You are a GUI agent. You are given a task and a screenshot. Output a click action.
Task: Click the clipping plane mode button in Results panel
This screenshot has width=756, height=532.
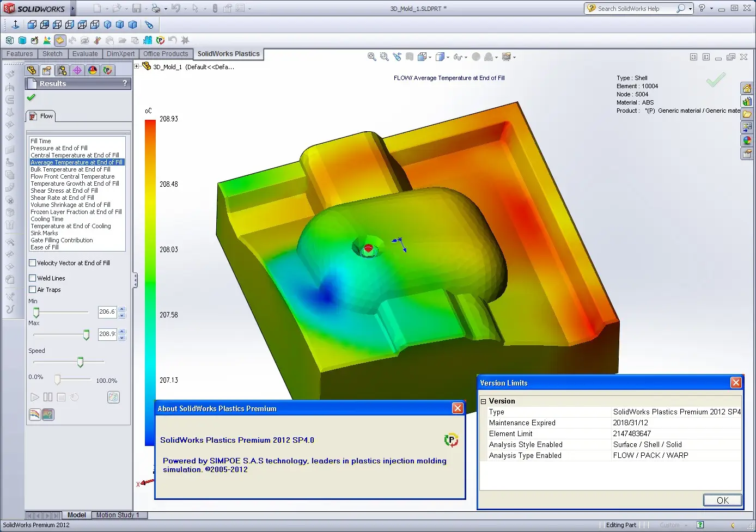point(113,397)
